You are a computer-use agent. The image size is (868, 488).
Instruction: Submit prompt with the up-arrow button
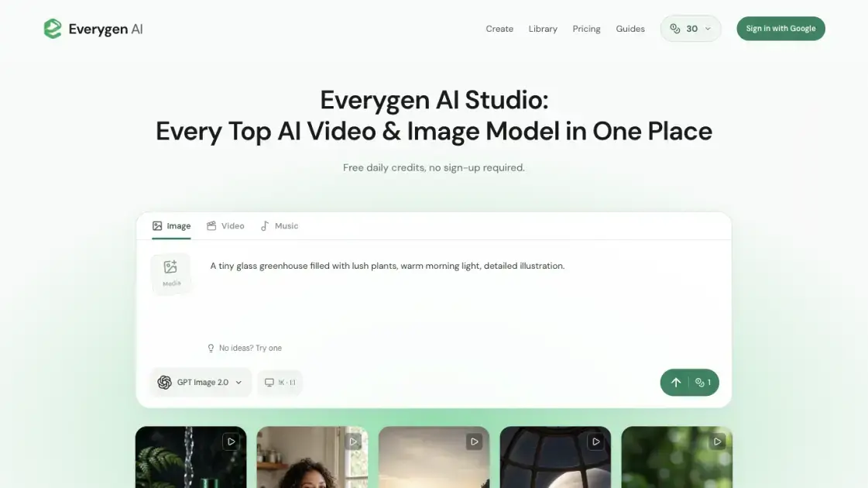tap(675, 382)
